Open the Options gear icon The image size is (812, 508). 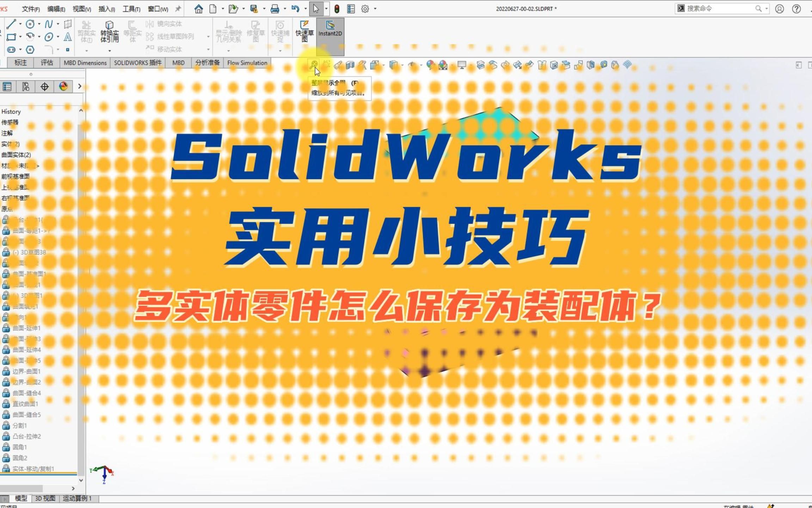[x=365, y=9]
